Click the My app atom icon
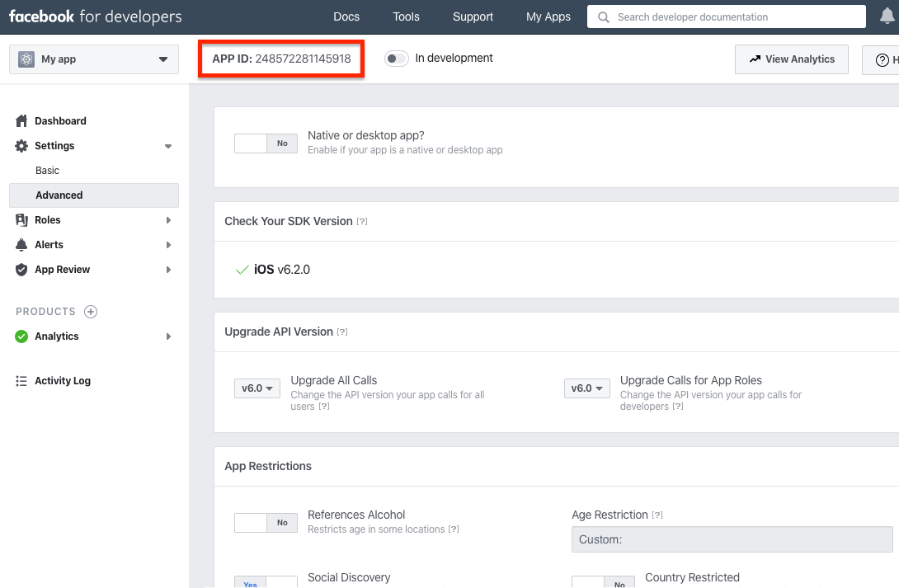 pyautogui.click(x=26, y=59)
